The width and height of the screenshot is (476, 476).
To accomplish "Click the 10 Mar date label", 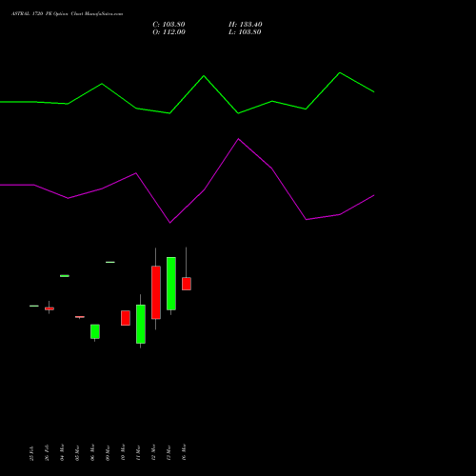I will tap(123, 452).
